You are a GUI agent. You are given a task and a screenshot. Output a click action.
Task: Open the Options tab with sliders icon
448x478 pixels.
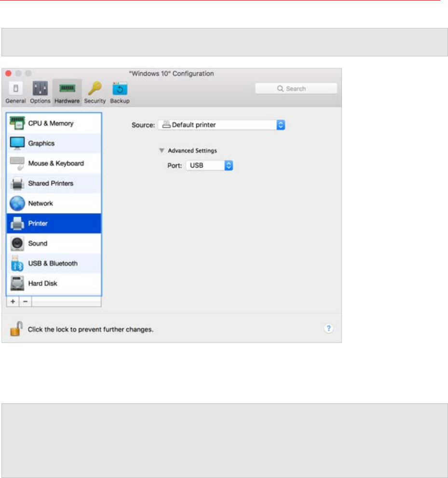coord(41,89)
